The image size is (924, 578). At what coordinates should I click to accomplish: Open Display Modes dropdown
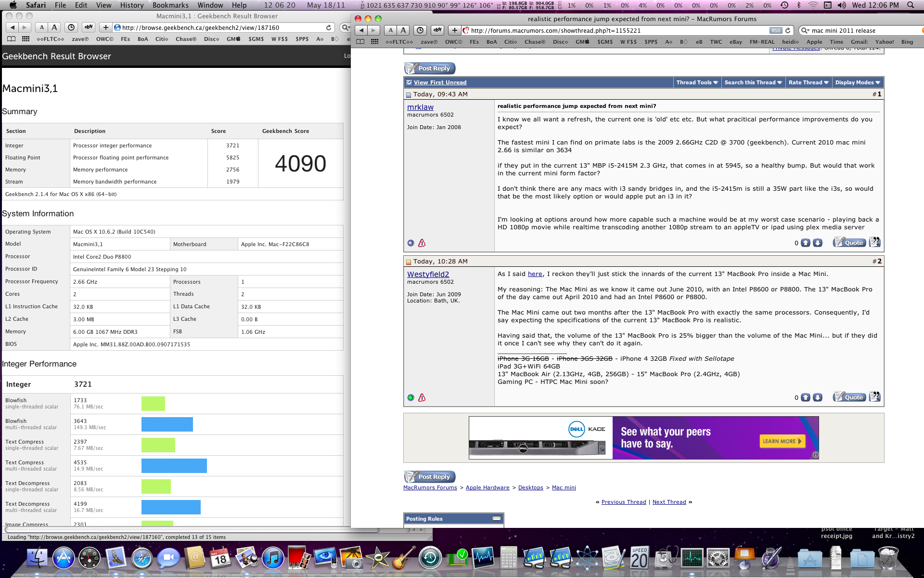(x=858, y=83)
